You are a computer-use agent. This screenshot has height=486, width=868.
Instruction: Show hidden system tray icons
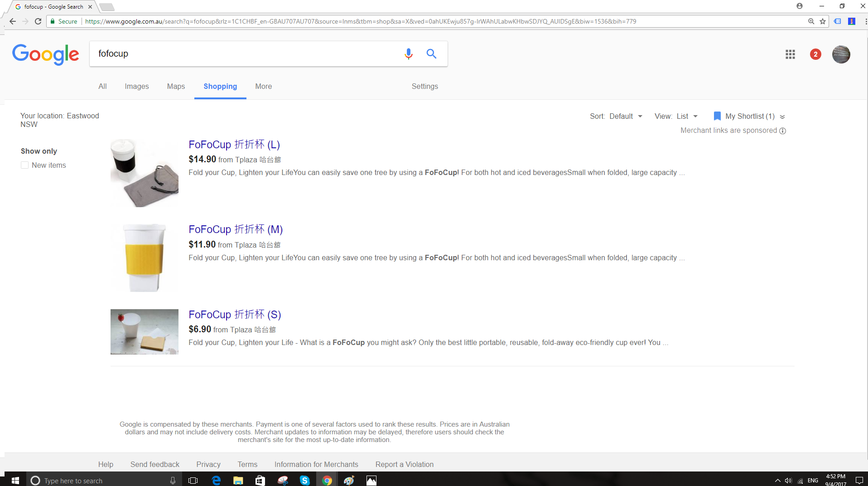pos(777,481)
